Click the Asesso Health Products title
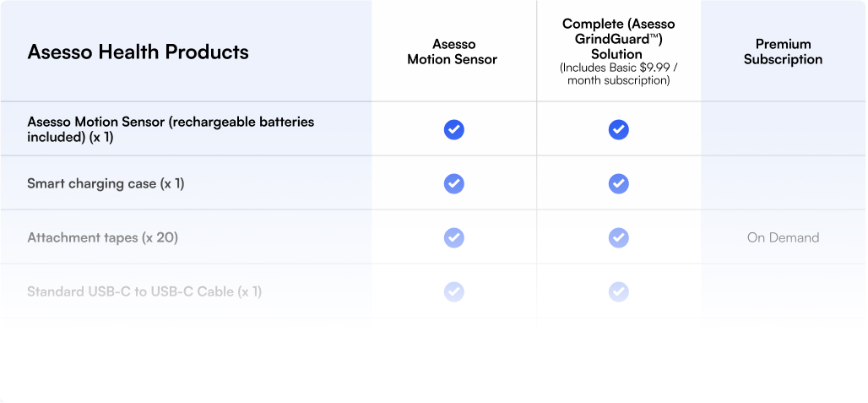The height and width of the screenshot is (403, 868). pyautogui.click(x=138, y=52)
